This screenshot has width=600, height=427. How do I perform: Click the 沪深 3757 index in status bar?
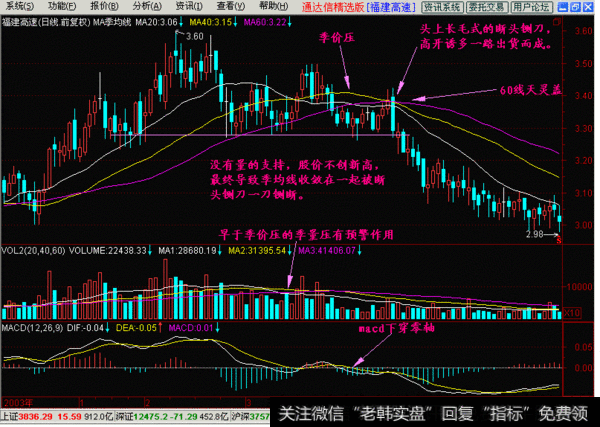coord(251,416)
